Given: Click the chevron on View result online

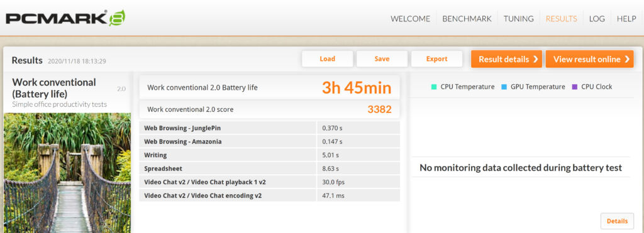Looking at the screenshot, I should pos(627,60).
